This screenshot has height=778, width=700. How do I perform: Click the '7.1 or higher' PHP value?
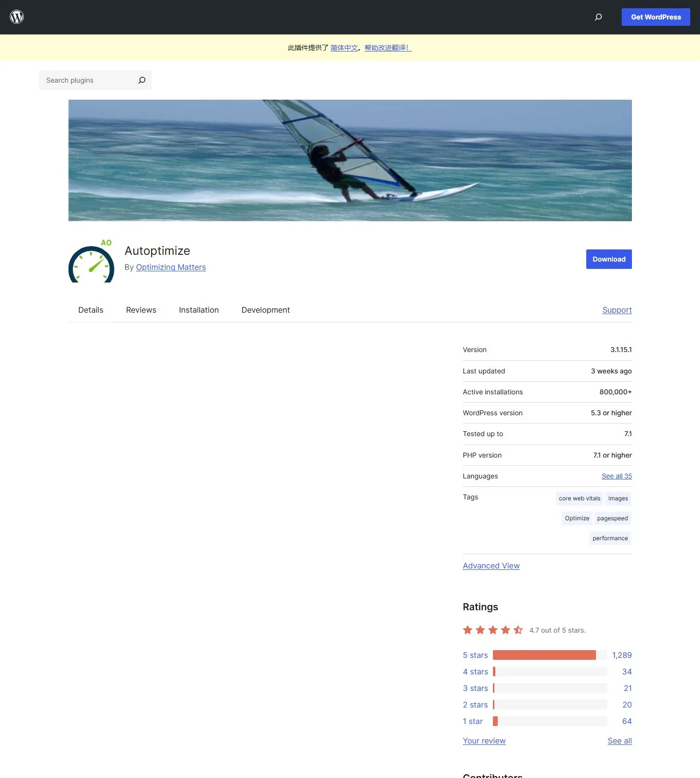pyautogui.click(x=612, y=455)
